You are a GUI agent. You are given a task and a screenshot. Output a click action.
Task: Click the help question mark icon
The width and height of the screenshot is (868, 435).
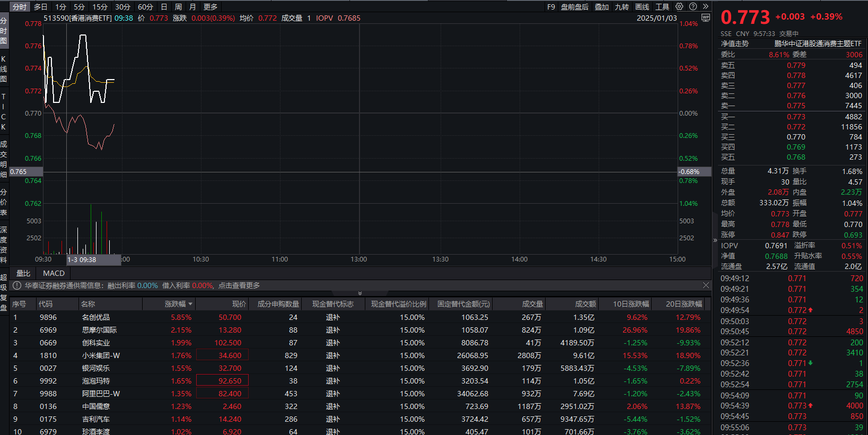693,6
